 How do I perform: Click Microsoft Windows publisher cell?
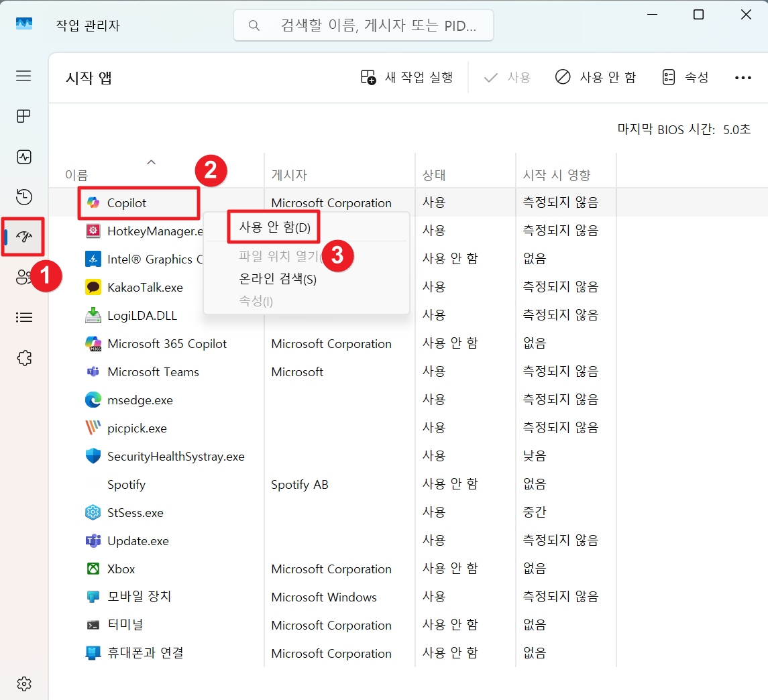coord(324,597)
